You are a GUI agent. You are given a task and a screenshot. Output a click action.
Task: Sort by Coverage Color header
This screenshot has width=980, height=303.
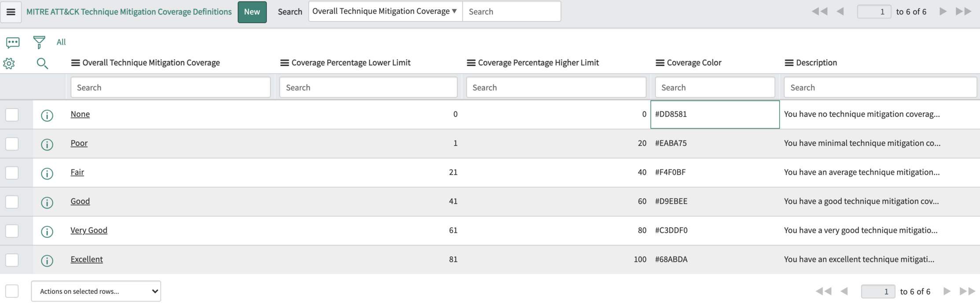694,63
